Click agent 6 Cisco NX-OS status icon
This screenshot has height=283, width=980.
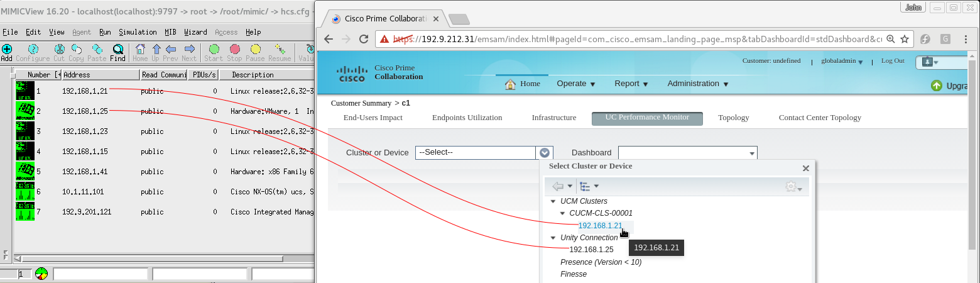pos(25,191)
